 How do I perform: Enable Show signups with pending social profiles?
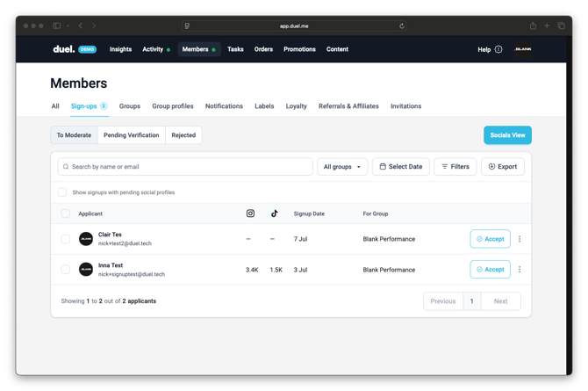point(62,192)
